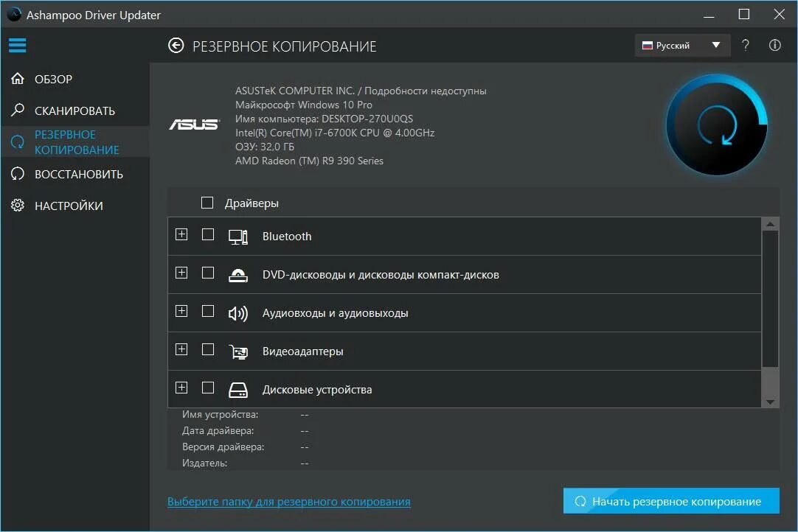Click the speaker icon for Аудиовходы
Viewport: 798px width, 532px height.
click(x=238, y=313)
